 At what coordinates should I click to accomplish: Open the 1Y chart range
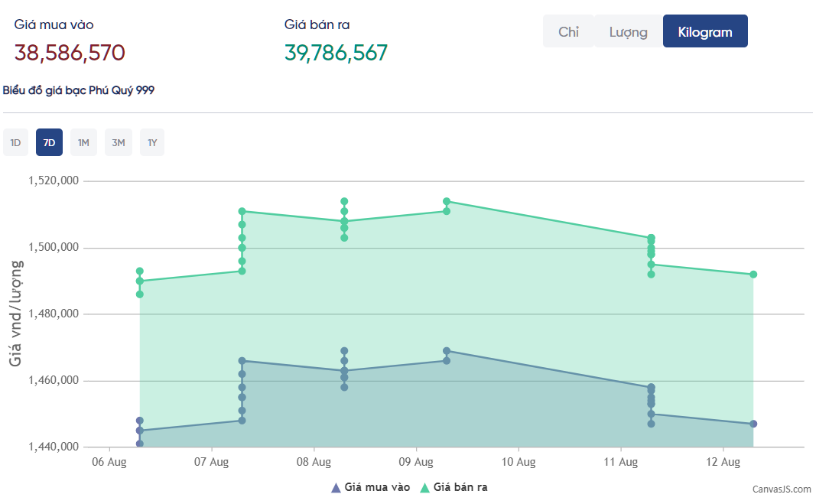(x=152, y=142)
